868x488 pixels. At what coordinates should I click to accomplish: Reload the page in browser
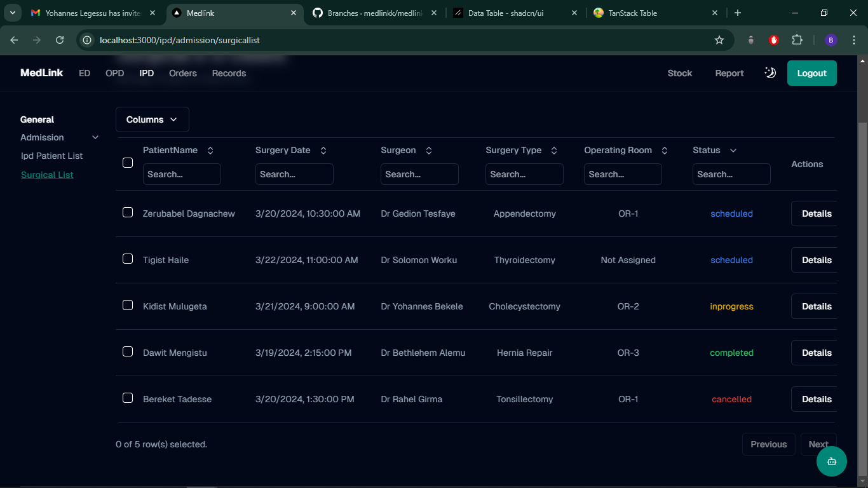click(60, 40)
